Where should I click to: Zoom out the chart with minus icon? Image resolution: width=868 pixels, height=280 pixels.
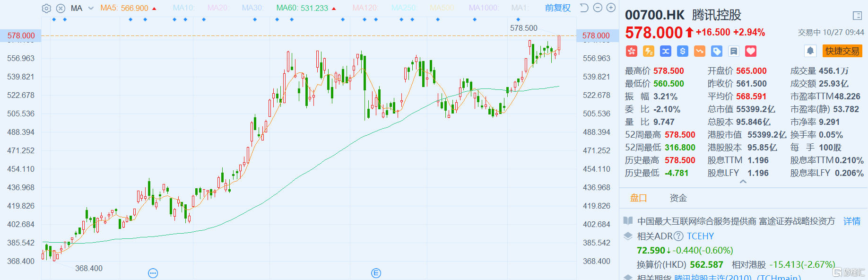(x=598, y=8)
